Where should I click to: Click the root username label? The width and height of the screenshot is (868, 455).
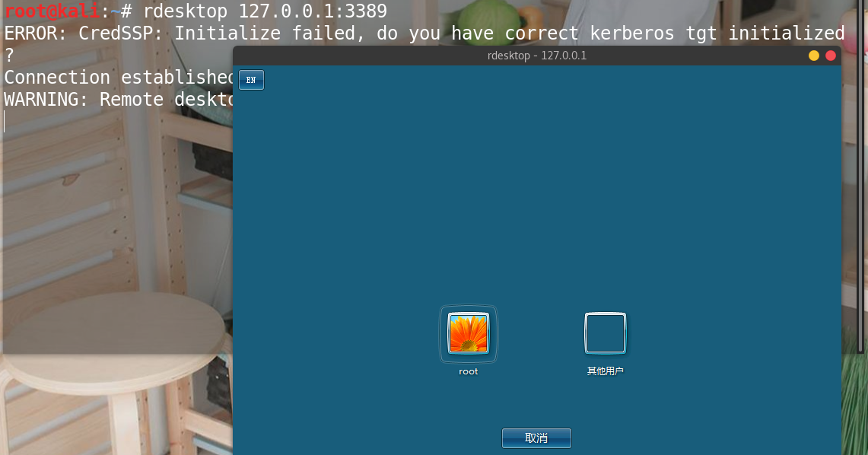tap(469, 371)
